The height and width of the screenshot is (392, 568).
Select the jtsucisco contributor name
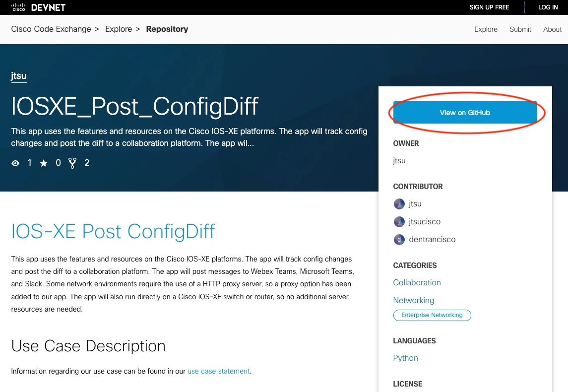tap(425, 221)
